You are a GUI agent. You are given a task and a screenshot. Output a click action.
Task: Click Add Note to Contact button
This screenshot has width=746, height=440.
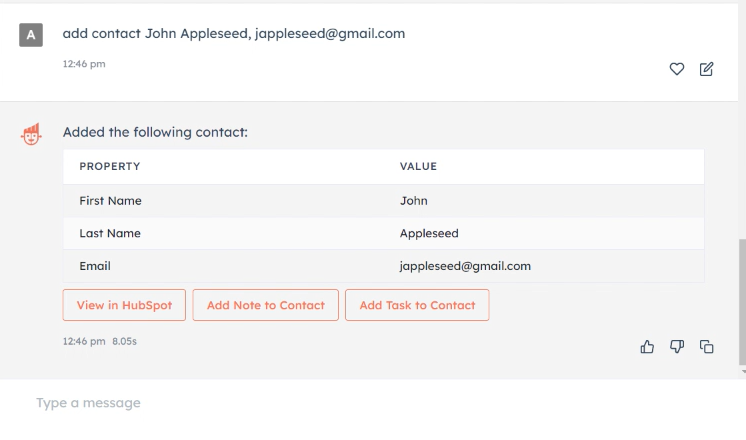click(265, 305)
